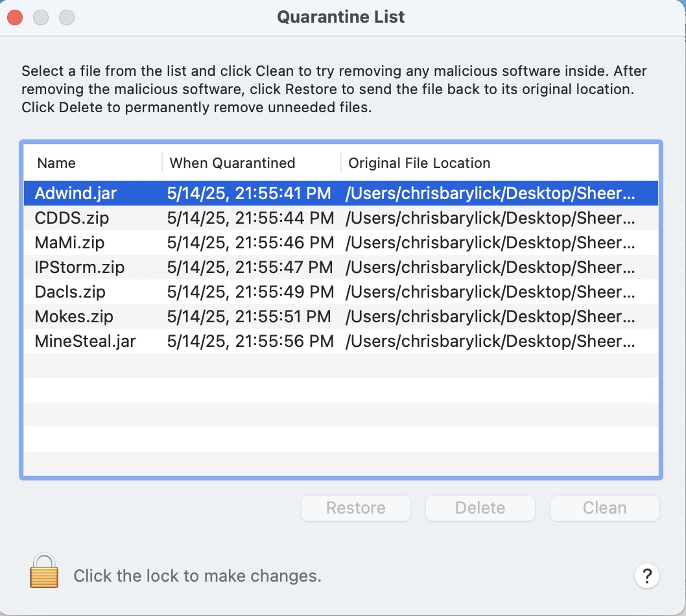Image resolution: width=686 pixels, height=616 pixels.
Task: Click MineSteal.jar's original file location path
Action: 491,341
